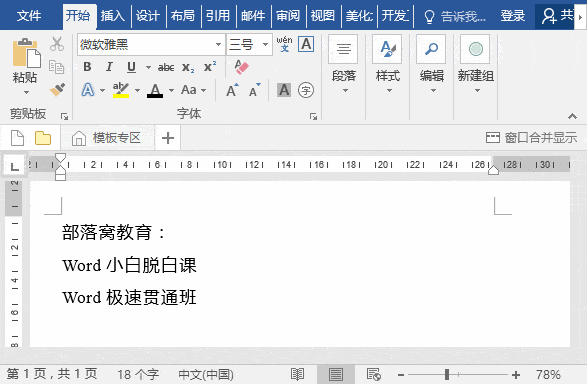Switch to the 邮件 Mailings tab

(253, 16)
